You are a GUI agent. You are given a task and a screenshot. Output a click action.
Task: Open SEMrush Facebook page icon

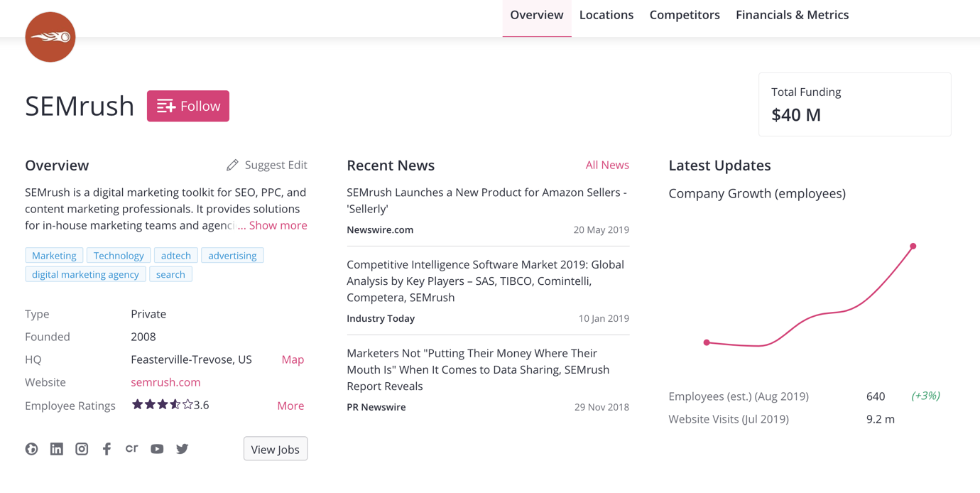[107, 449]
